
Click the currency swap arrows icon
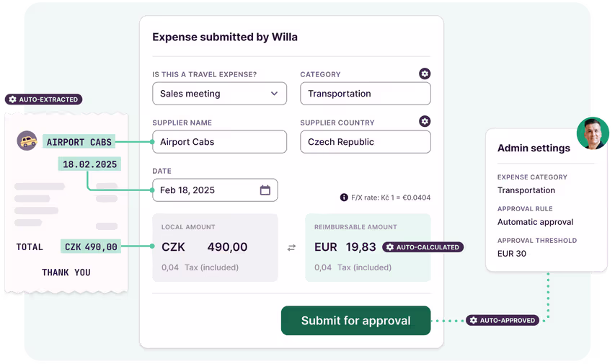point(291,247)
